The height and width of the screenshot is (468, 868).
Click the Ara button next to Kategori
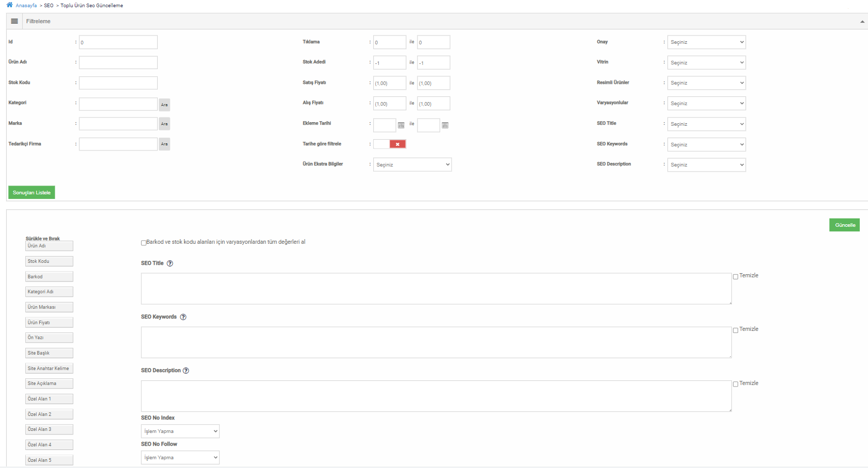coord(164,105)
